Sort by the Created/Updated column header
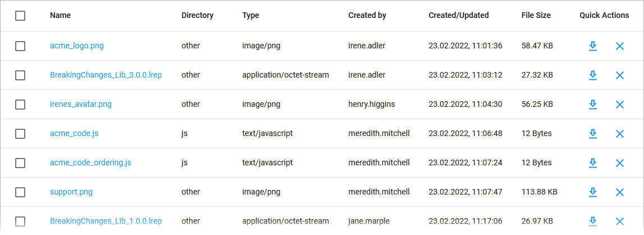This screenshot has width=644, height=235. (x=458, y=16)
